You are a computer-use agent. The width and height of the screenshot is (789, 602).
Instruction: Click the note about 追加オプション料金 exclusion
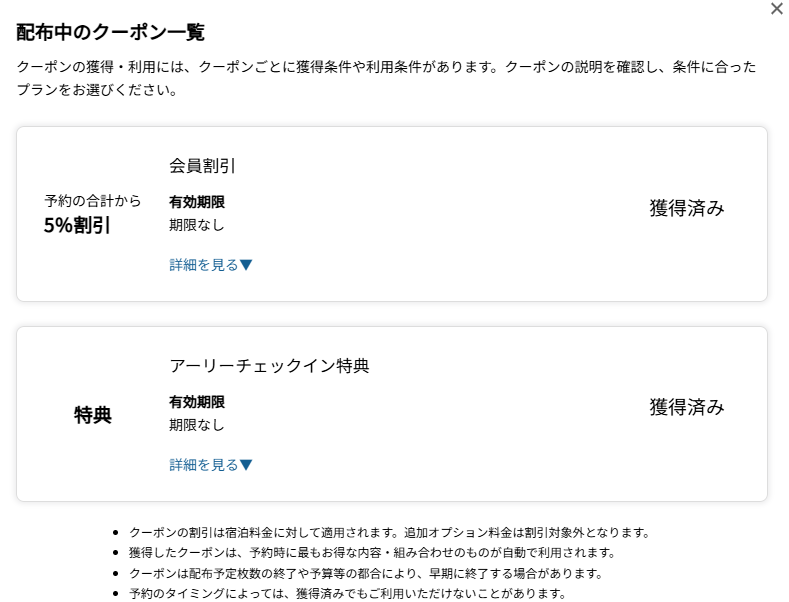(390, 532)
